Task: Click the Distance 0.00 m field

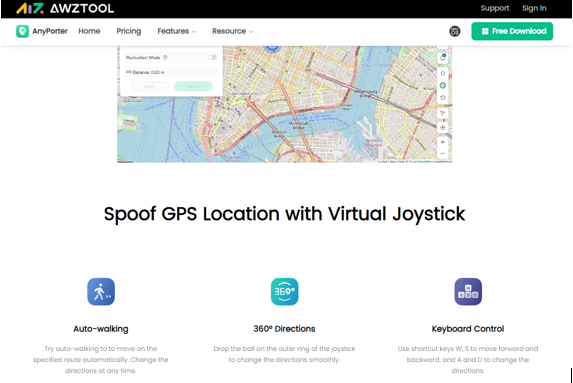Action: pos(171,72)
